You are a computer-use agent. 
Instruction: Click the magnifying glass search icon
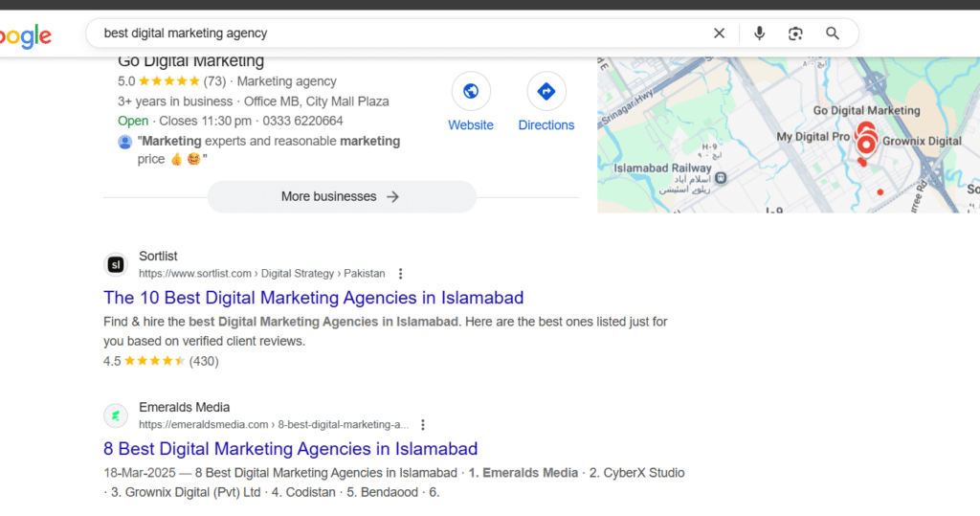click(833, 34)
